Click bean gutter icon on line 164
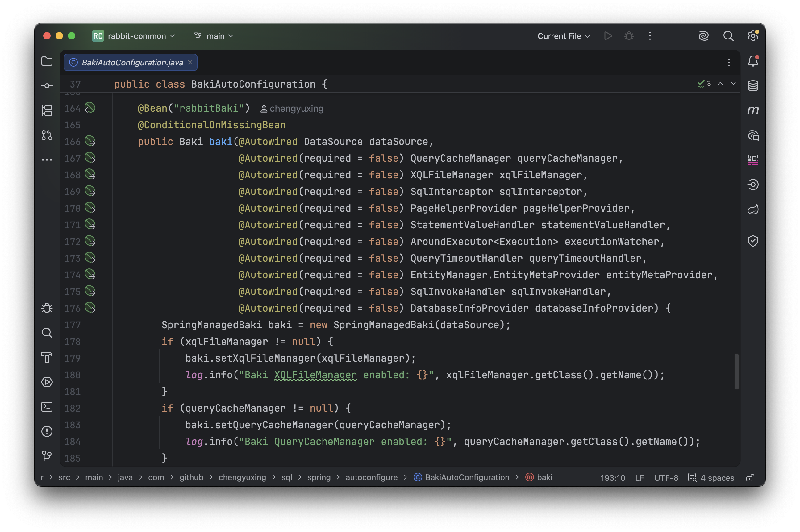Viewport: 800px width, 532px height. click(x=90, y=108)
